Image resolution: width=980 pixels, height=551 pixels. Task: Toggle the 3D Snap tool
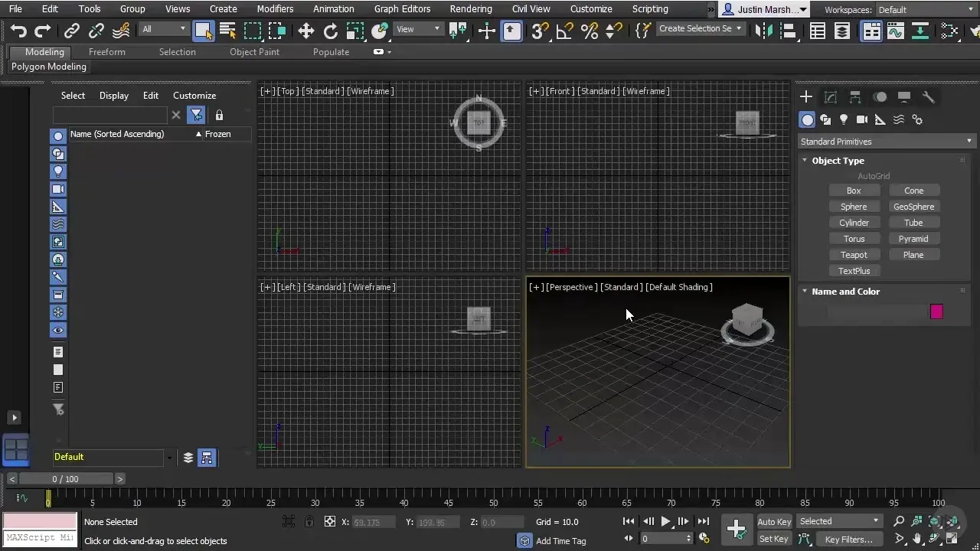click(x=538, y=31)
